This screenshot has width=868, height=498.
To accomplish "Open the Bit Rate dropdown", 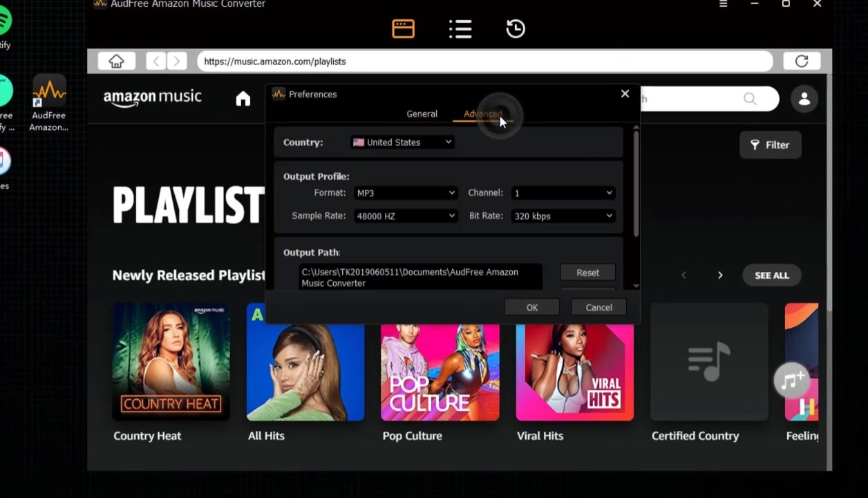I will (x=563, y=216).
